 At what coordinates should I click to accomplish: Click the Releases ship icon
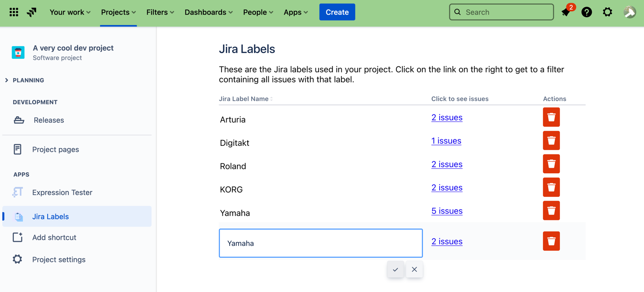[19, 120]
